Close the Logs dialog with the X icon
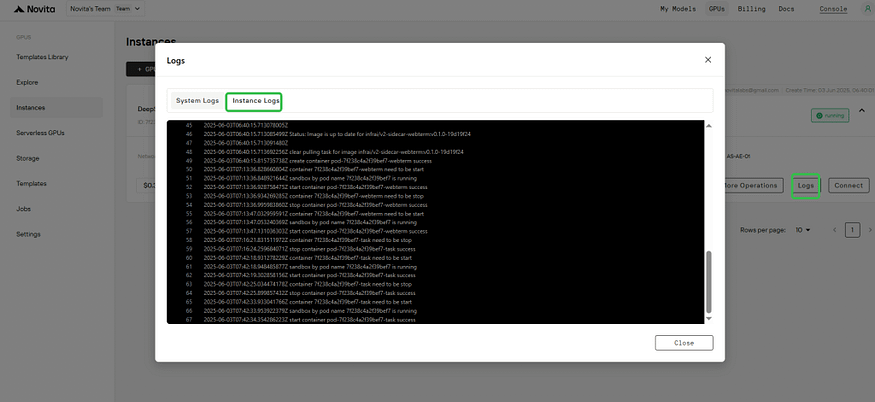The image size is (875, 402). click(708, 60)
